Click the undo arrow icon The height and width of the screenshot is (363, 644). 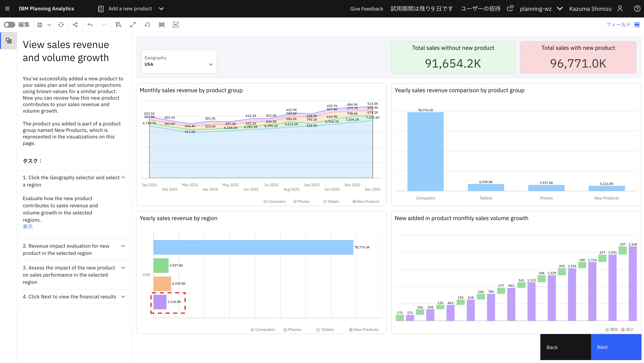[90, 25]
